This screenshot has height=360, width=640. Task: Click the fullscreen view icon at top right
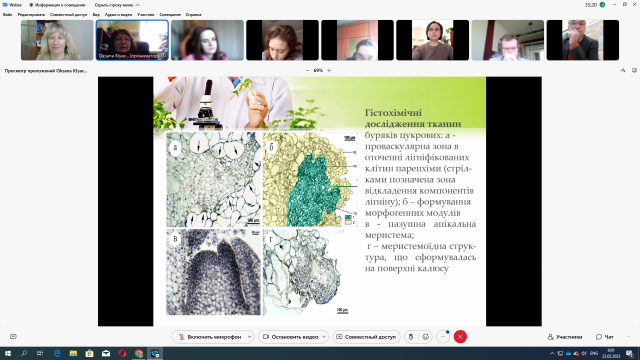tap(634, 71)
